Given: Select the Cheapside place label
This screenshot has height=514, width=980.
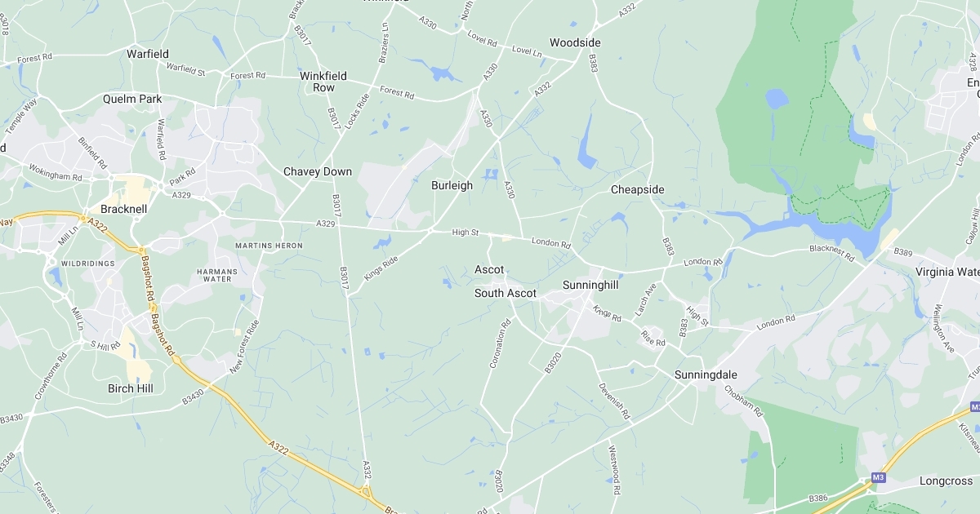Looking at the screenshot, I should 638,189.
